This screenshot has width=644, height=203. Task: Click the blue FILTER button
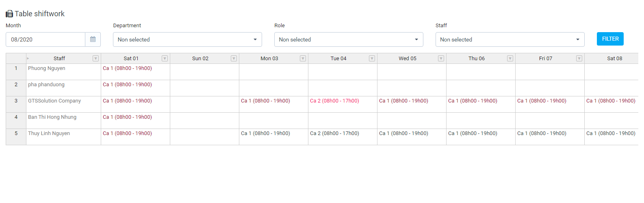tap(610, 39)
